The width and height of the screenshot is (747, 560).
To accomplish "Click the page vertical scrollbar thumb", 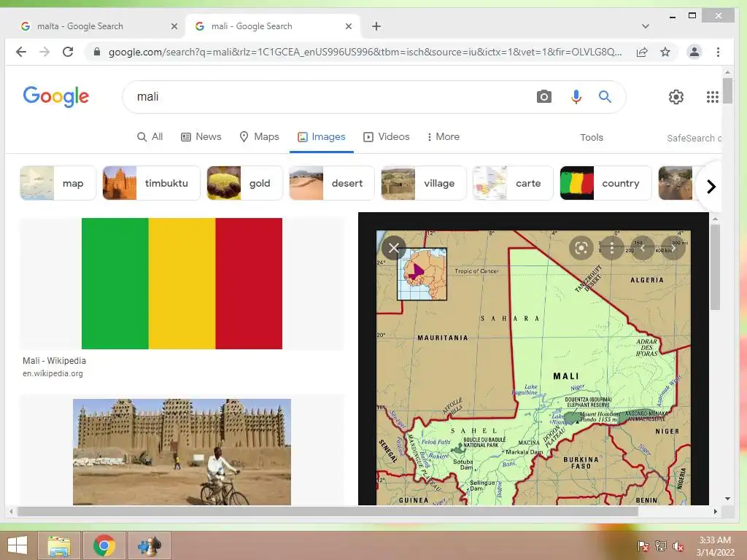I will pos(727,90).
